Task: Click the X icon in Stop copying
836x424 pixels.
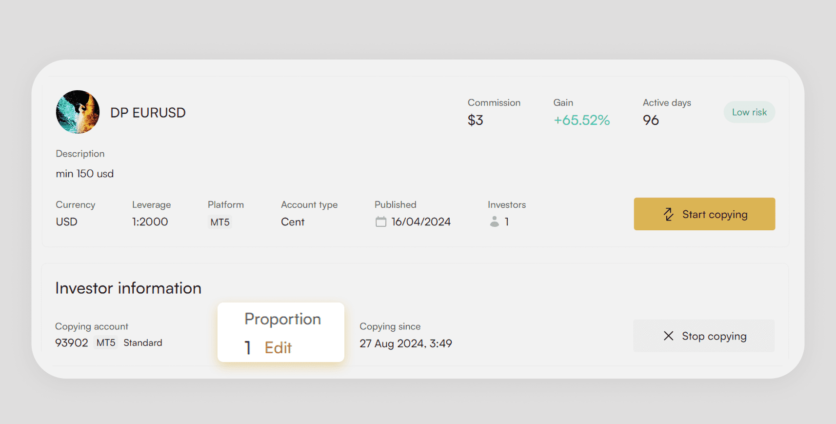Action: point(668,336)
